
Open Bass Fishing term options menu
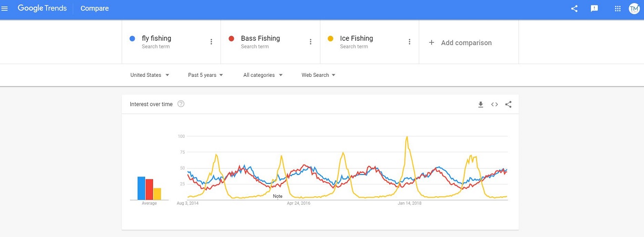pos(311,42)
